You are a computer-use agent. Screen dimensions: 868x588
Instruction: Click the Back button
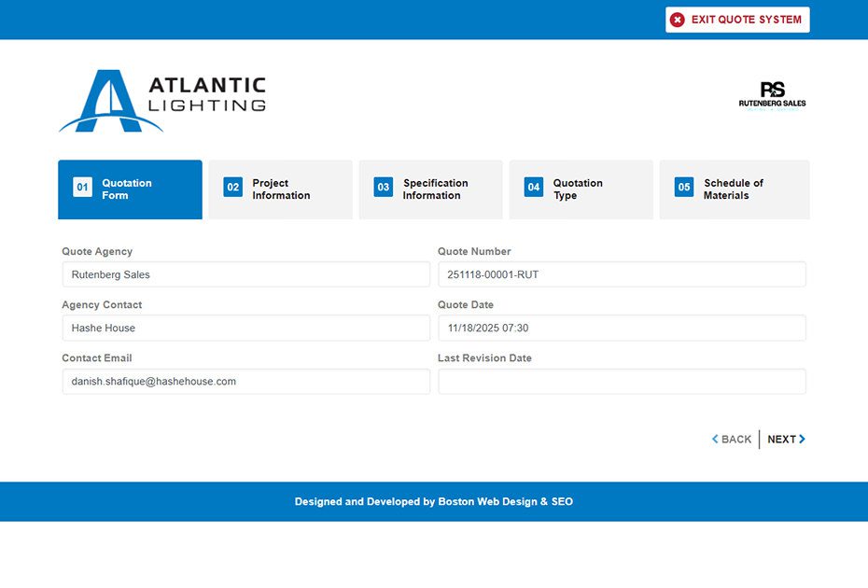[733, 440]
